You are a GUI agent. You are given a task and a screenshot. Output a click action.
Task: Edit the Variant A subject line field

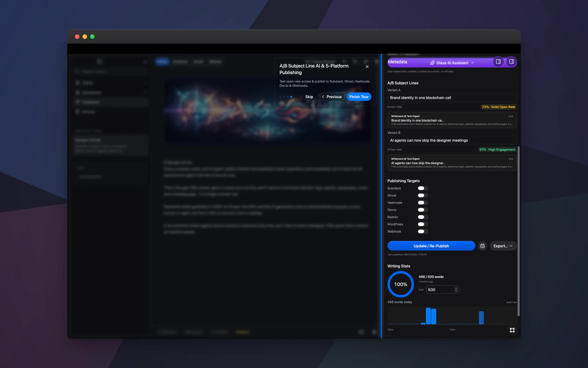pos(452,98)
